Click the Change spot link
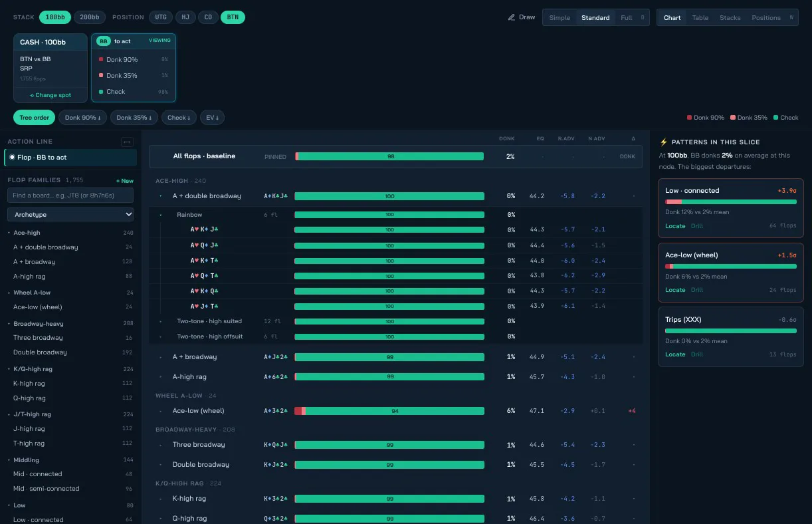812x524 pixels. 51,95
